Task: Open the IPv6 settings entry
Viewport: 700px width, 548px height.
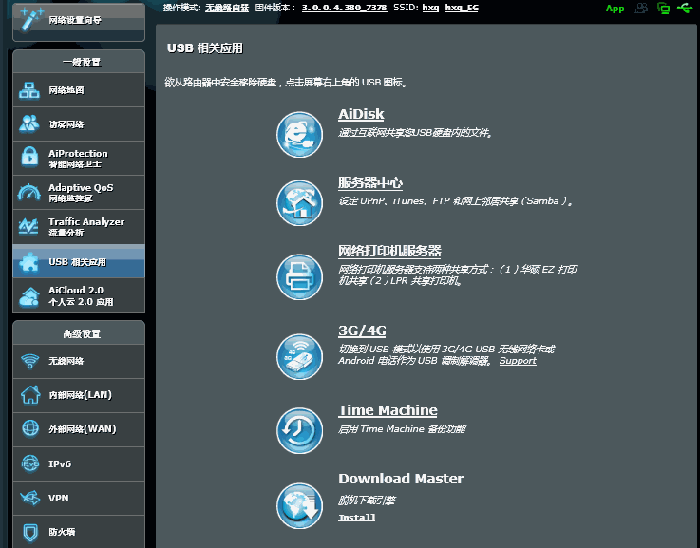Action: [79, 464]
